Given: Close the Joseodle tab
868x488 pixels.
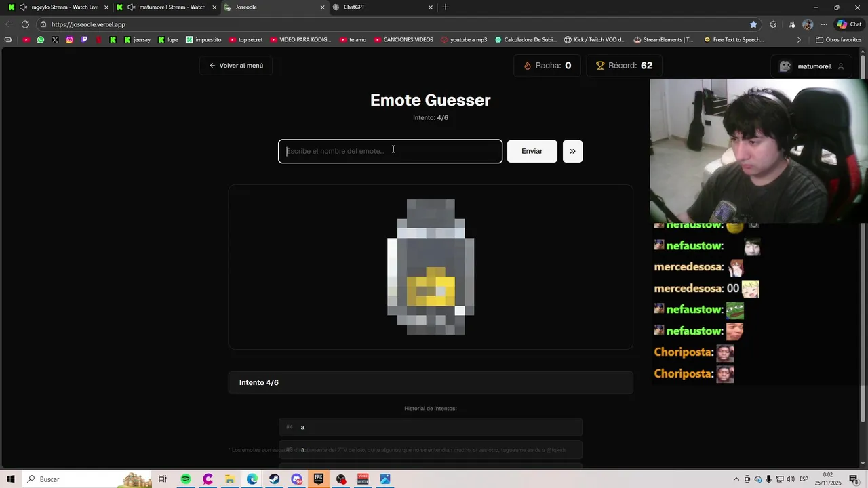Looking at the screenshot, I should pyautogui.click(x=322, y=7).
